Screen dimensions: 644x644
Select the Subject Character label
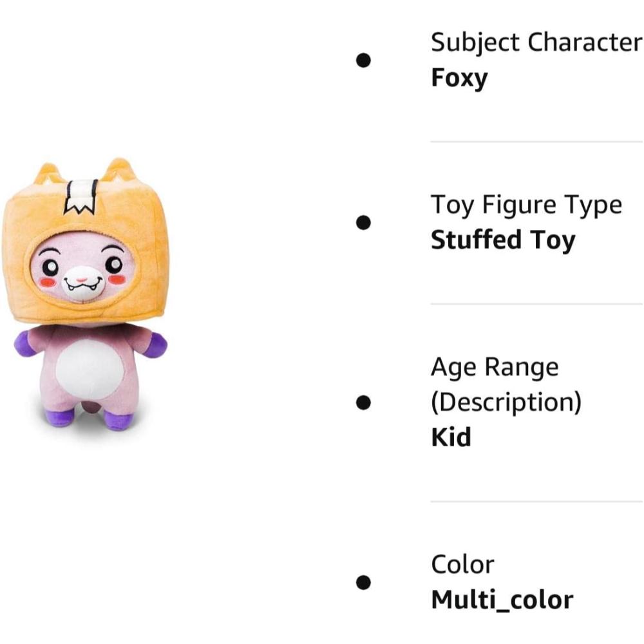(x=536, y=43)
